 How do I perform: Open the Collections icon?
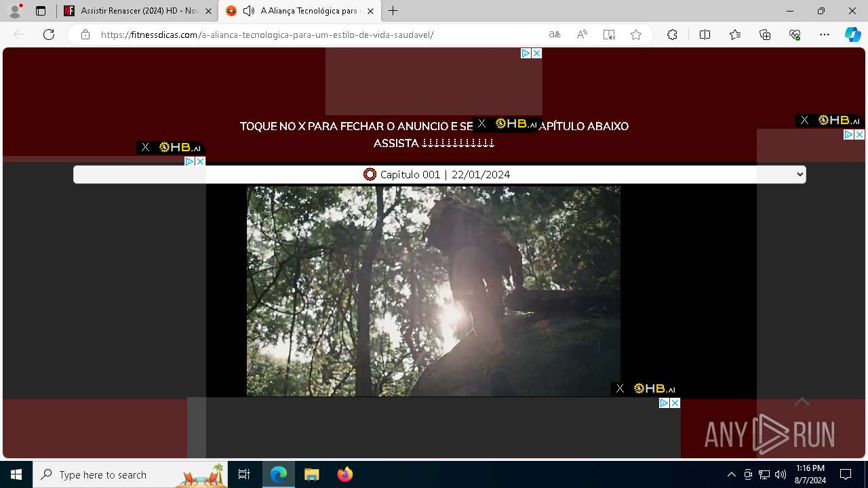765,35
